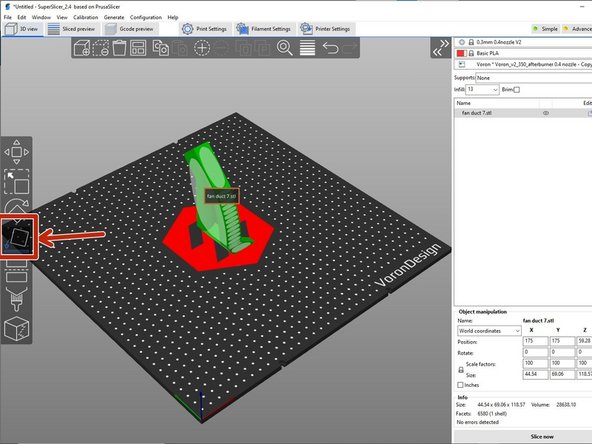Click the Split to parts icon
The height and width of the screenshot is (444, 592).
[263, 48]
